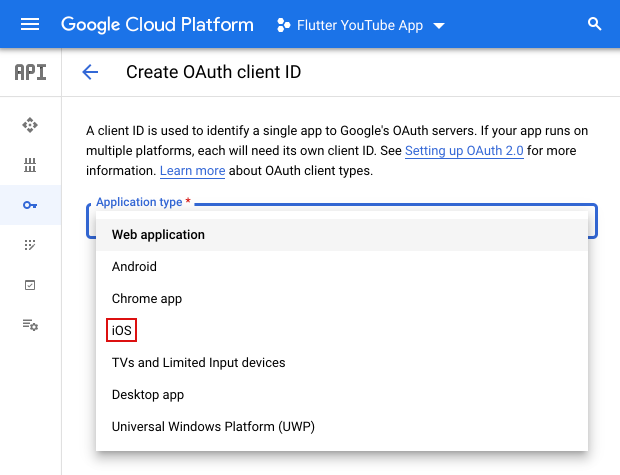Open the hamburger navigation menu
Viewport: 620px width, 475px height.
[30, 24]
